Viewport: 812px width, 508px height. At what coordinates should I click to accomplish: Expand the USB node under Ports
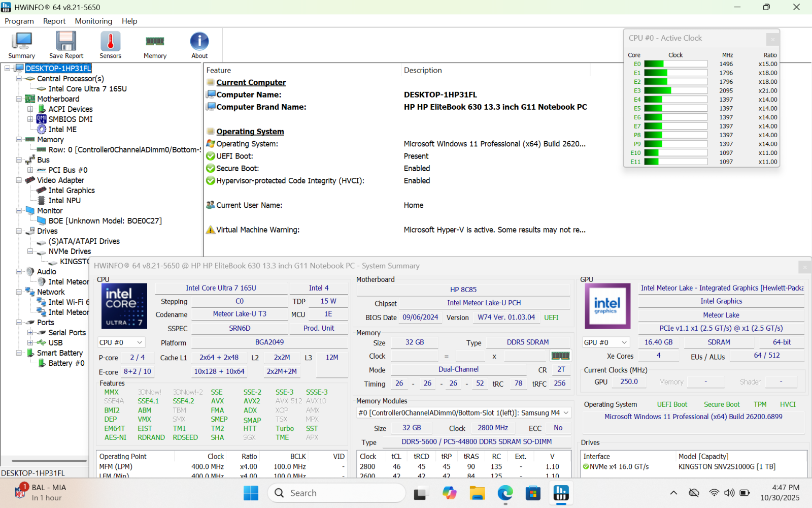pos(30,343)
